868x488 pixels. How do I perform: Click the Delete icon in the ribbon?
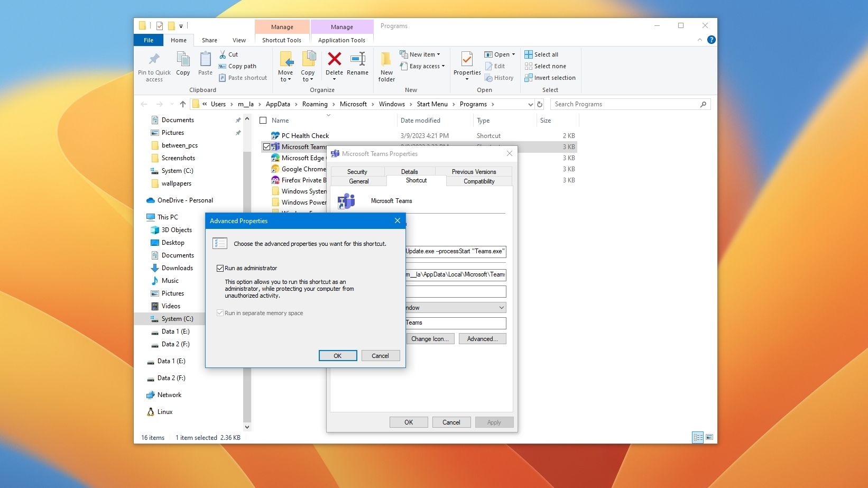pyautogui.click(x=334, y=59)
